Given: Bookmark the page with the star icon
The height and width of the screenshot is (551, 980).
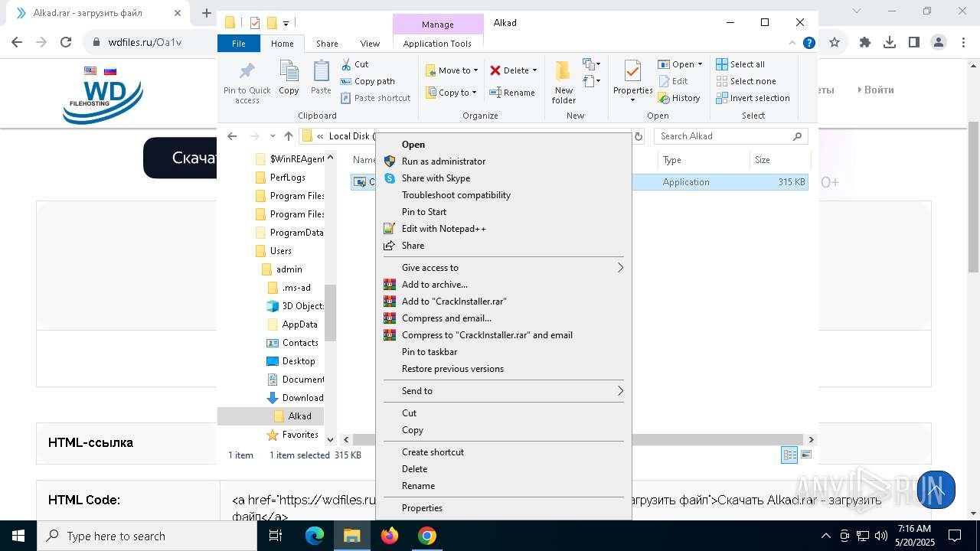Looking at the screenshot, I should (835, 42).
